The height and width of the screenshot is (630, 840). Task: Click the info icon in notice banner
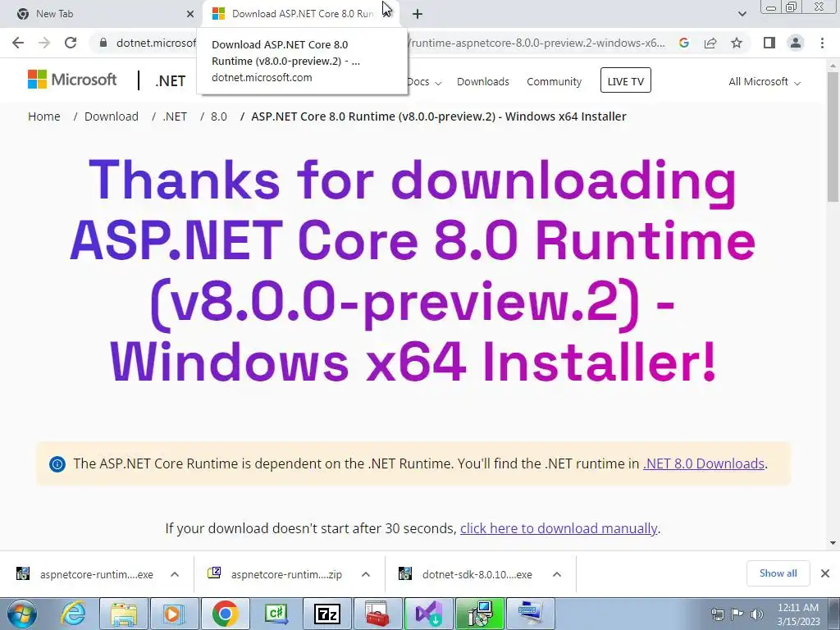[x=57, y=464]
